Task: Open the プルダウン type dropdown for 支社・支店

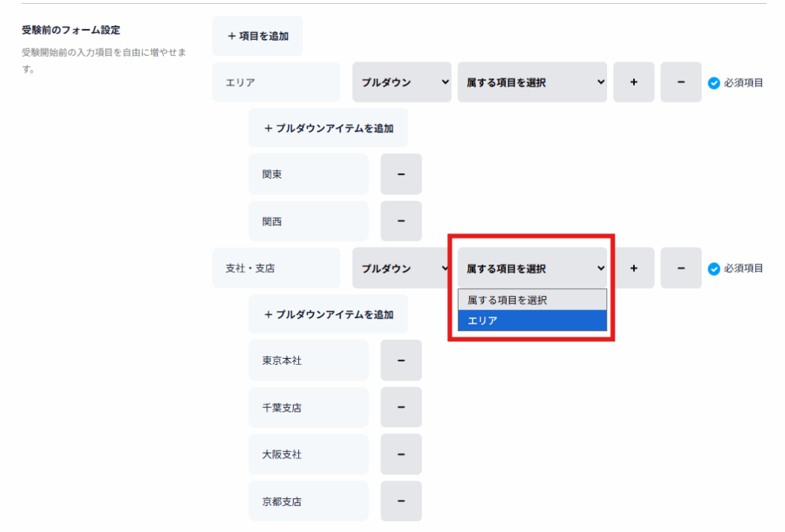Action: 402,268
